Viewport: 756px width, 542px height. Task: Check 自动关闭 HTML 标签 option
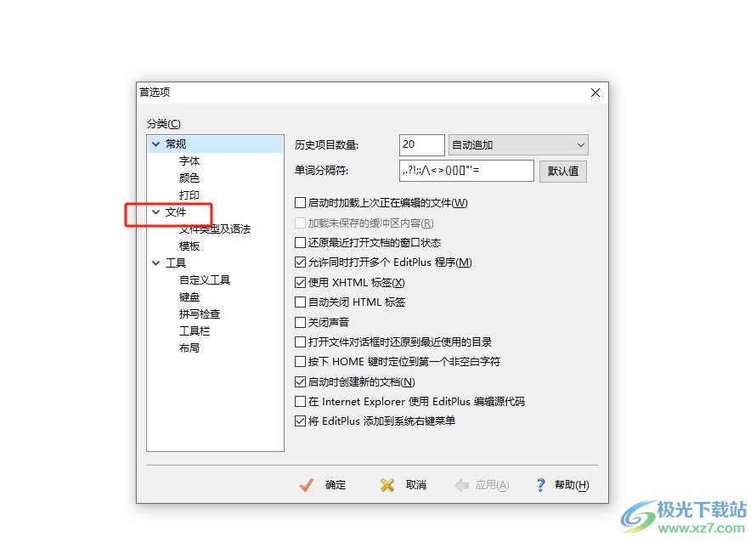coord(300,302)
